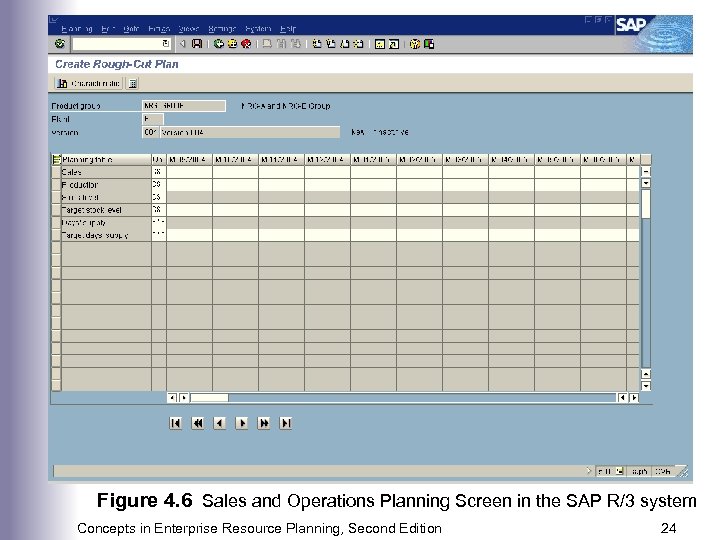Open the status bar system info dropdown

[x=619, y=471]
